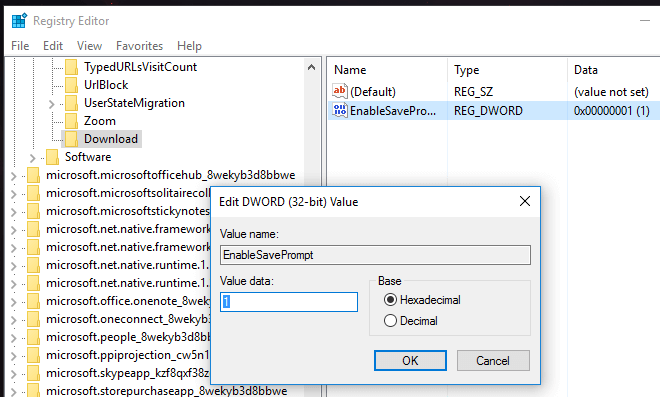660x397 pixels.
Task: Open the Edit menu
Action: coord(53,45)
